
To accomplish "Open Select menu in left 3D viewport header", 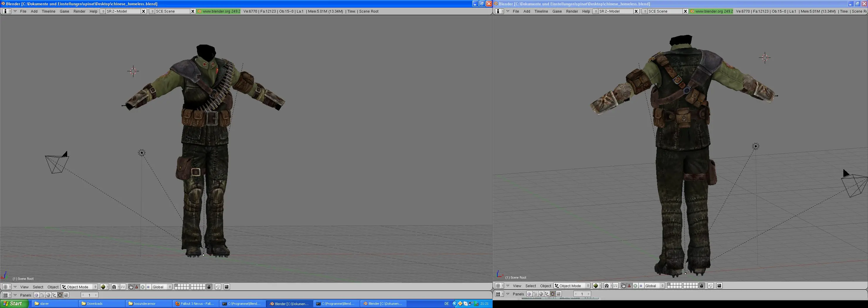I will pos(38,287).
